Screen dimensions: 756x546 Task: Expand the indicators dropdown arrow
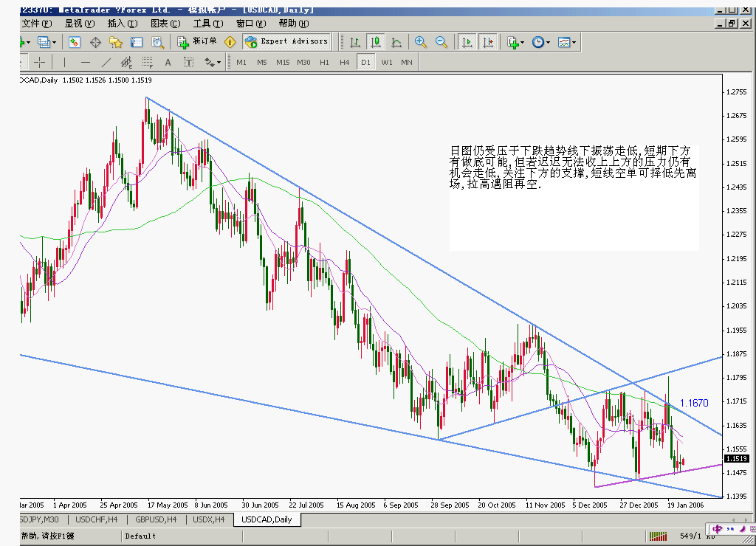click(x=522, y=42)
